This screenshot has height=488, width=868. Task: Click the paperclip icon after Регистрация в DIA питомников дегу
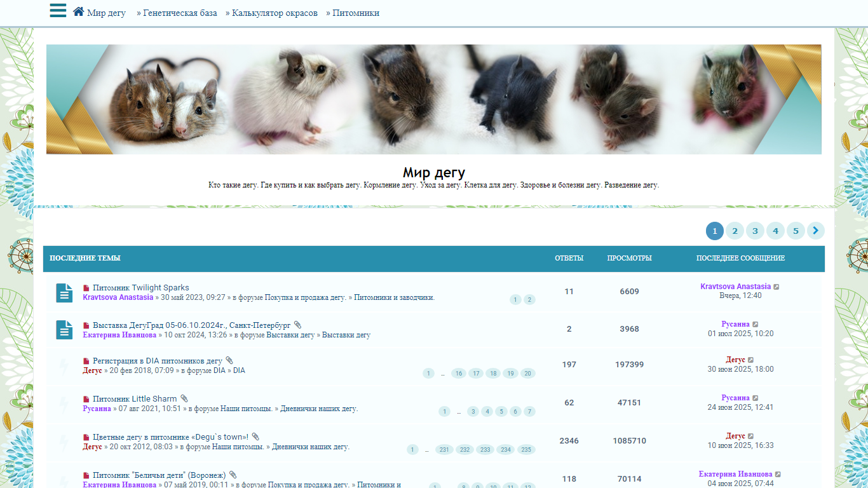(x=229, y=361)
